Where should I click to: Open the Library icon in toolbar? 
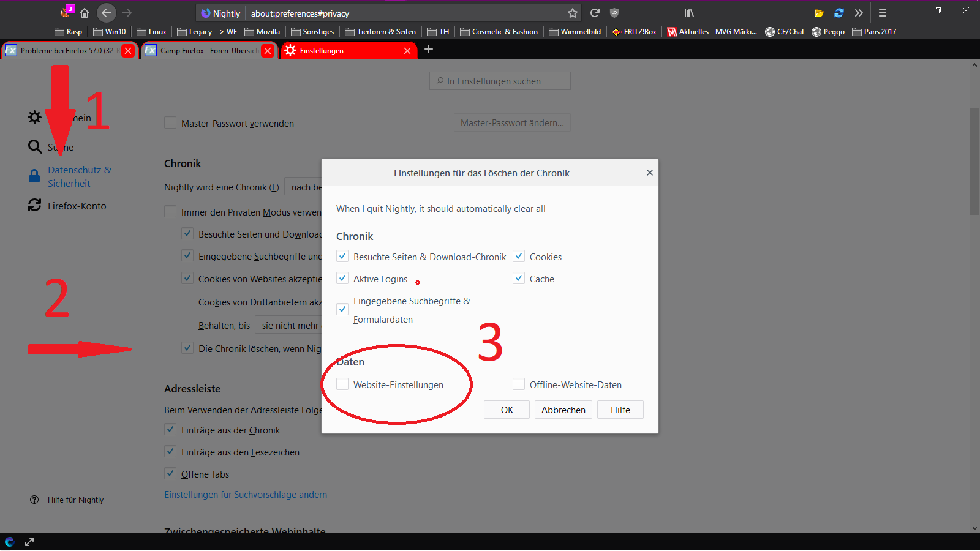coord(689,13)
